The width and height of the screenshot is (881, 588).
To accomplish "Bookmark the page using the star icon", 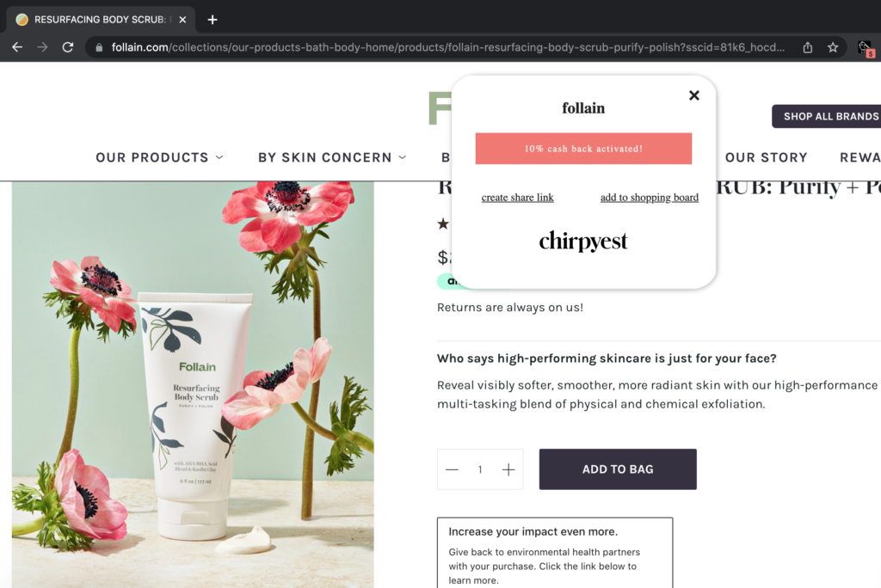I will coord(833,47).
